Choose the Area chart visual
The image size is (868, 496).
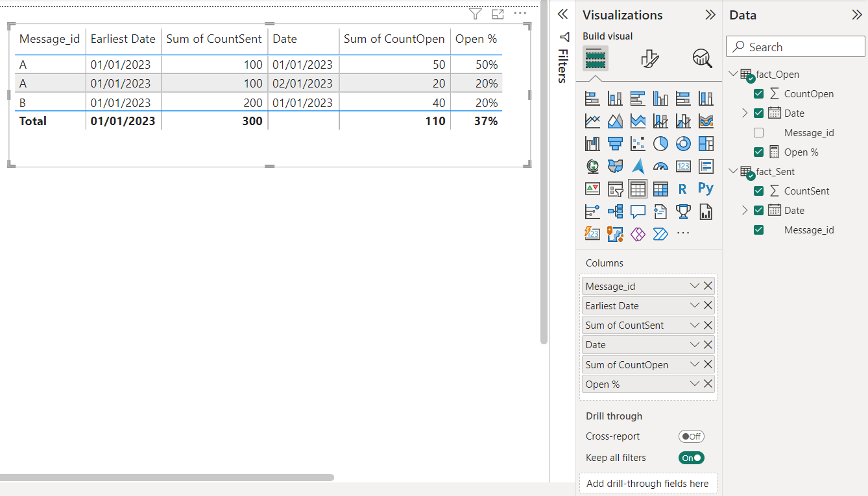point(615,121)
